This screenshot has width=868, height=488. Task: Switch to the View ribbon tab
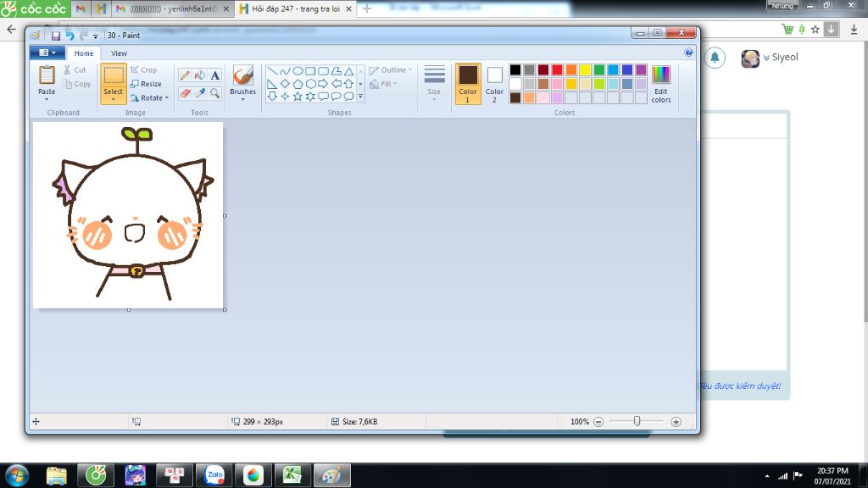119,53
